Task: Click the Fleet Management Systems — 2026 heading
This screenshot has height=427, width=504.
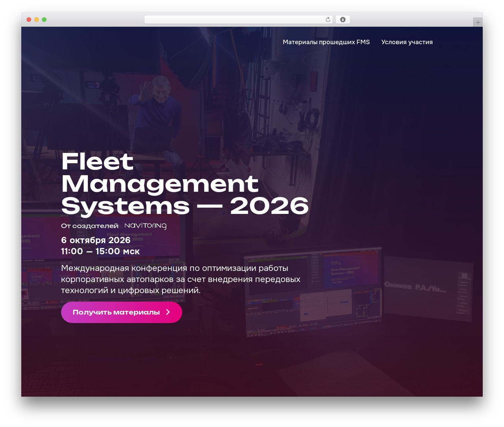Action: click(x=185, y=184)
